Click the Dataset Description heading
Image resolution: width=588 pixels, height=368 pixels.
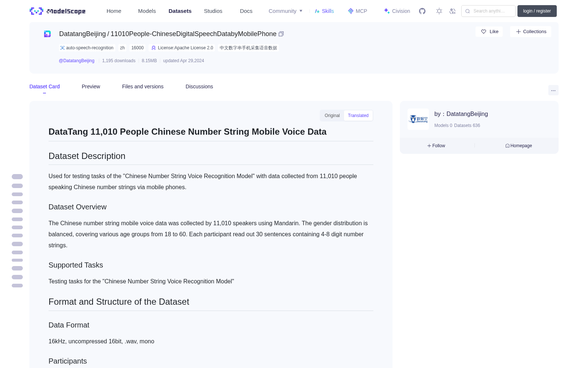point(87,156)
